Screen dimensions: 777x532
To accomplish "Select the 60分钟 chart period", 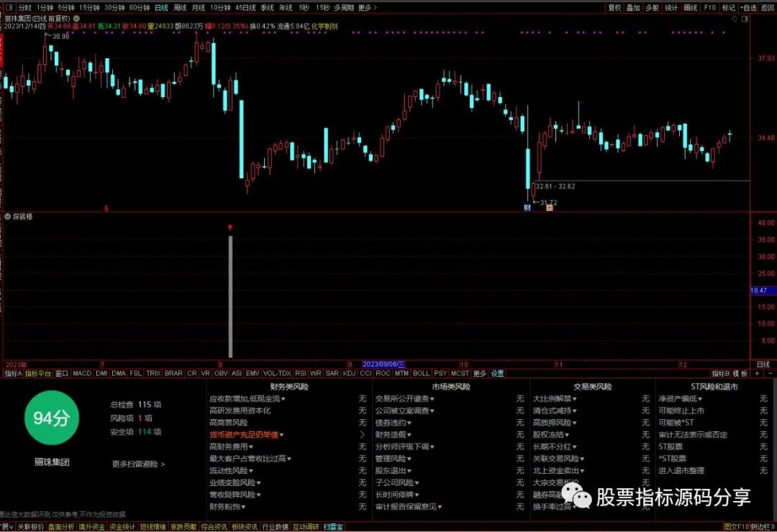I will [x=140, y=7].
